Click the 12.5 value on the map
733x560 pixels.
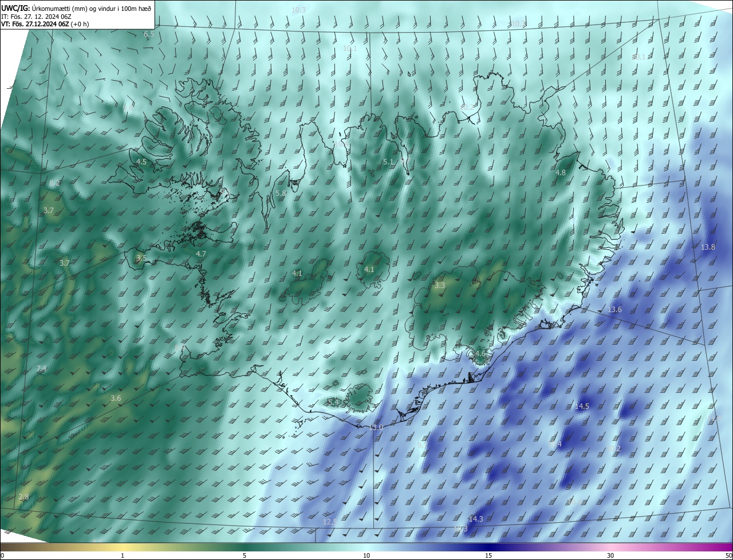point(330,522)
